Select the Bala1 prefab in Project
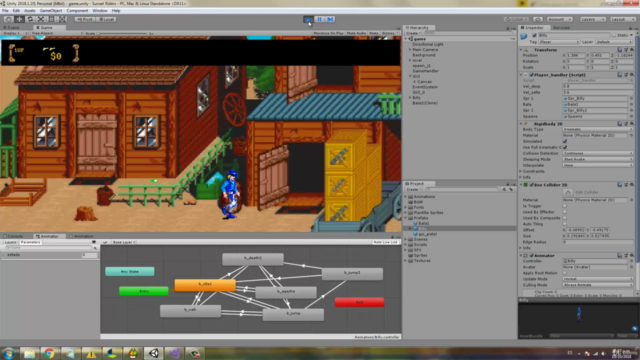Image resolution: width=640 pixels, height=360 pixels. click(x=420, y=223)
